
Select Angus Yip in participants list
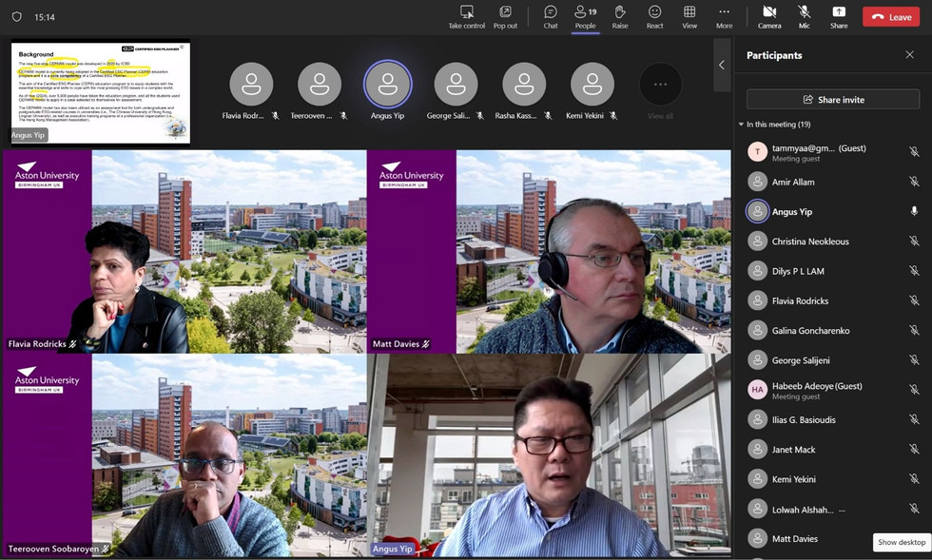point(792,212)
